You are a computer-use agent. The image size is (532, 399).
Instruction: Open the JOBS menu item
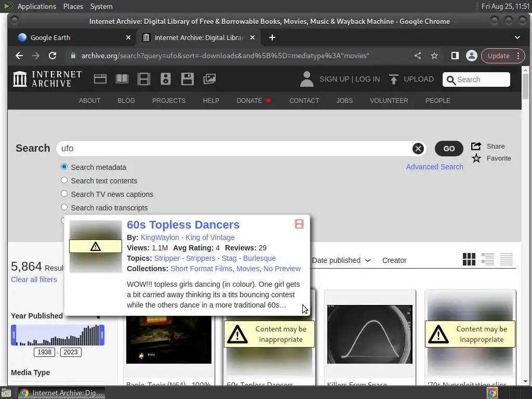[x=344, y=101]
